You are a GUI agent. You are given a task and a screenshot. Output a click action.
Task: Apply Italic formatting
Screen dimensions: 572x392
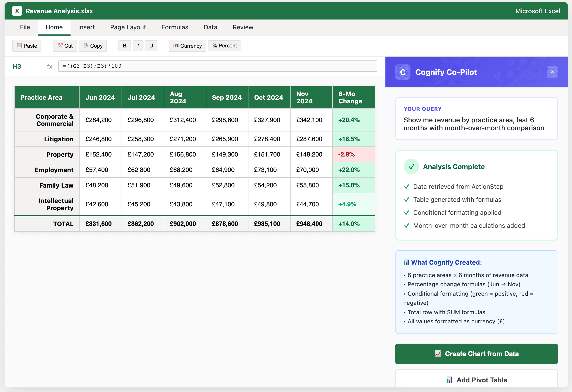click(138, 46)
